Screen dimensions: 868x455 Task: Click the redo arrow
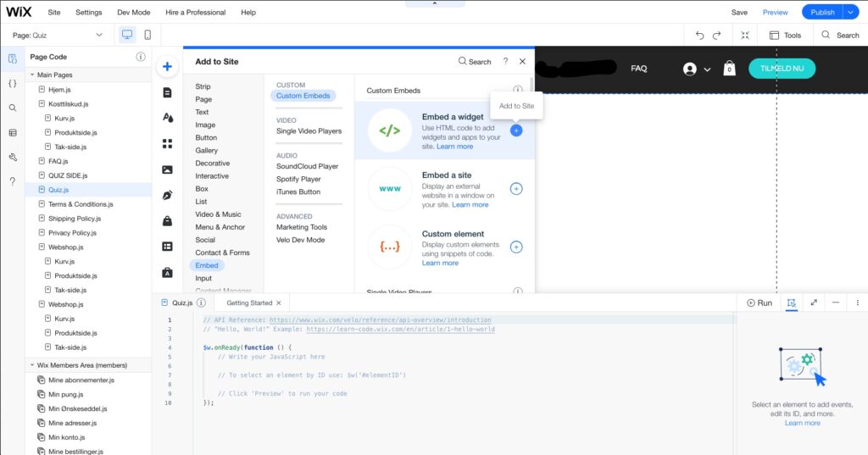(717, 35)
